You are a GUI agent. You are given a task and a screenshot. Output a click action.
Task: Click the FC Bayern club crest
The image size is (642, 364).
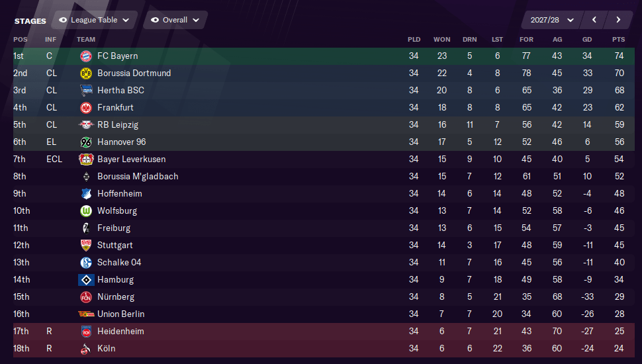(x=86, y=56)
